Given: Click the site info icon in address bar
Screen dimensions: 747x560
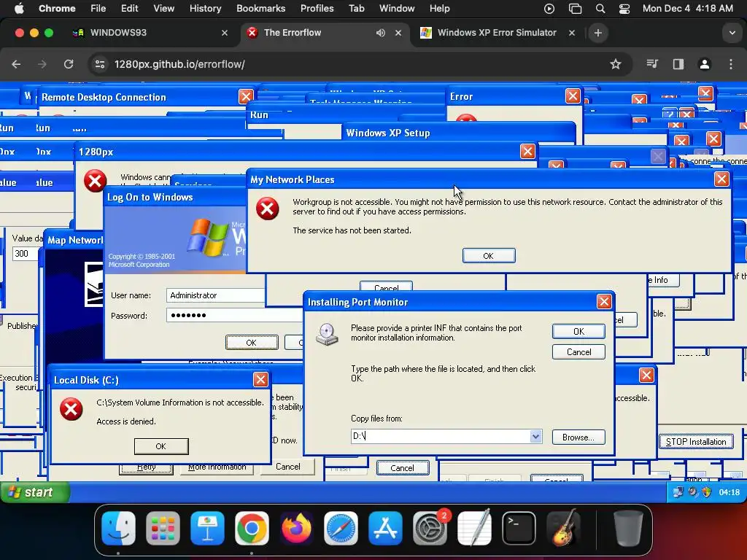Looking at the screenshot, I should click(x=99, y=64).
